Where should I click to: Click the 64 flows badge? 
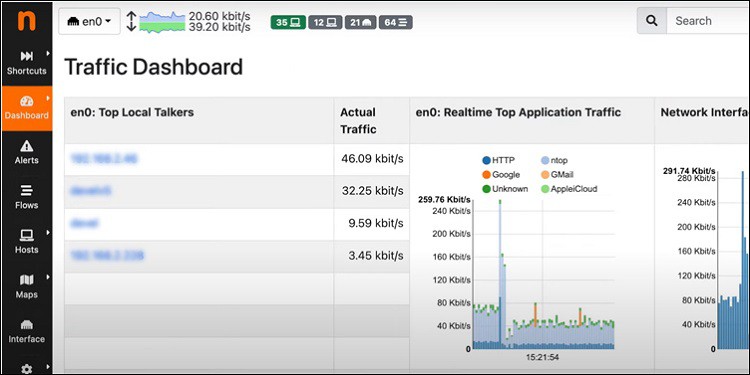pyautogui.click(x=396, y=22)
